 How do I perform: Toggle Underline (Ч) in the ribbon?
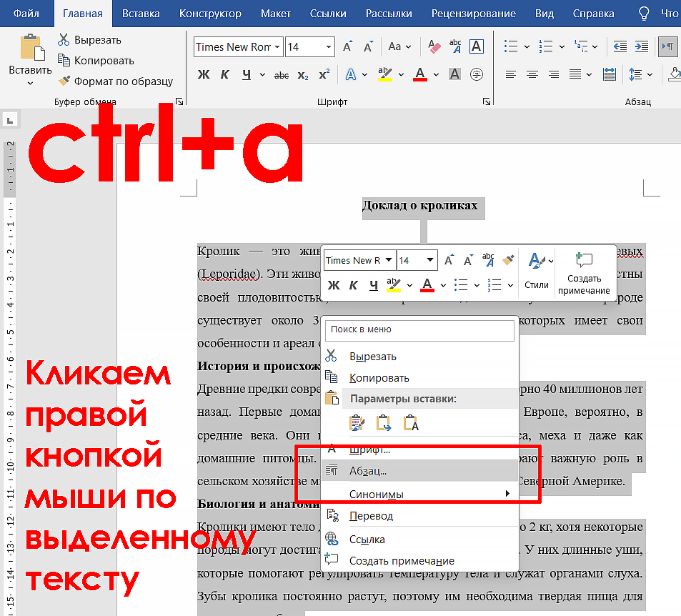tap(247, 75)
